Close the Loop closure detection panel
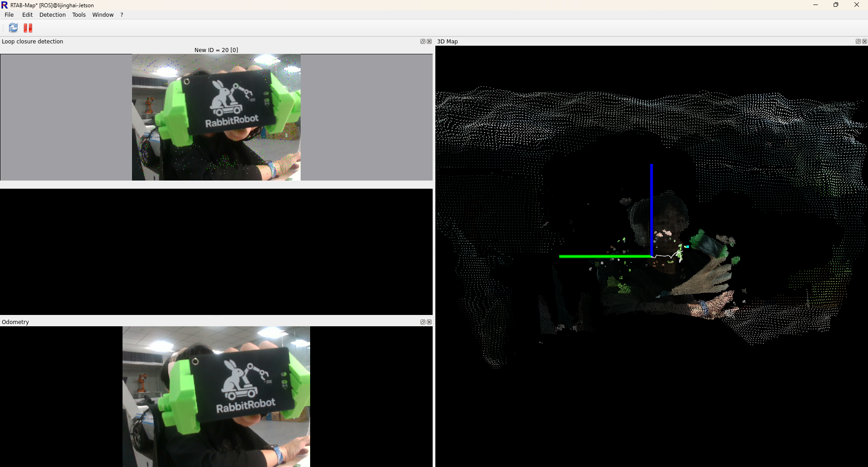The height and width of the screenshot is (467, 868). click(429, 42)
